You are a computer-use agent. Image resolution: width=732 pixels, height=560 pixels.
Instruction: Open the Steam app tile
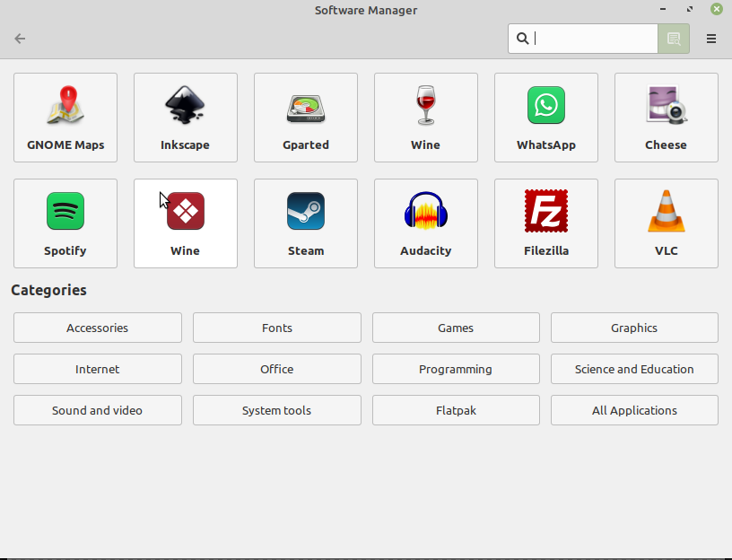coord(306,223)
